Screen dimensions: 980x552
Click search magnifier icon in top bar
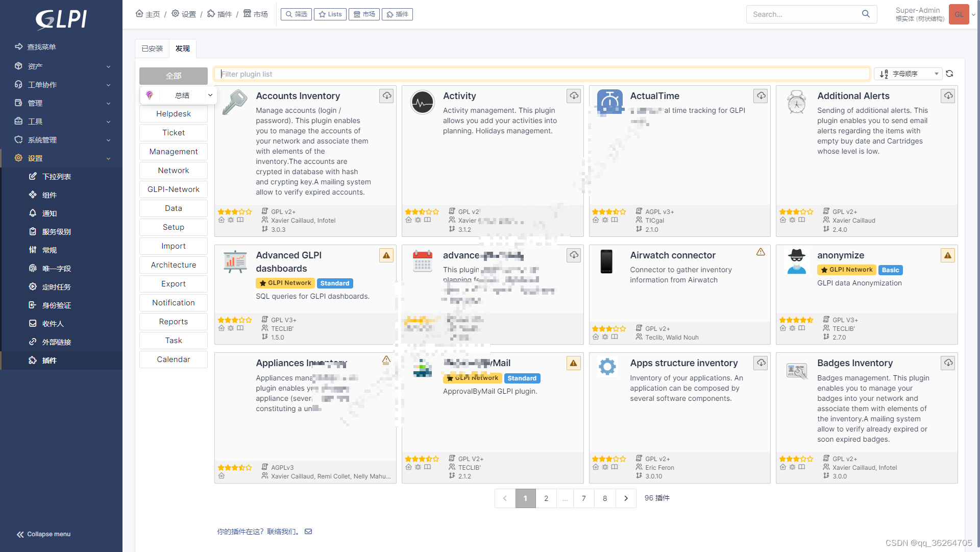pyautogui.click(x=866, y=14)
